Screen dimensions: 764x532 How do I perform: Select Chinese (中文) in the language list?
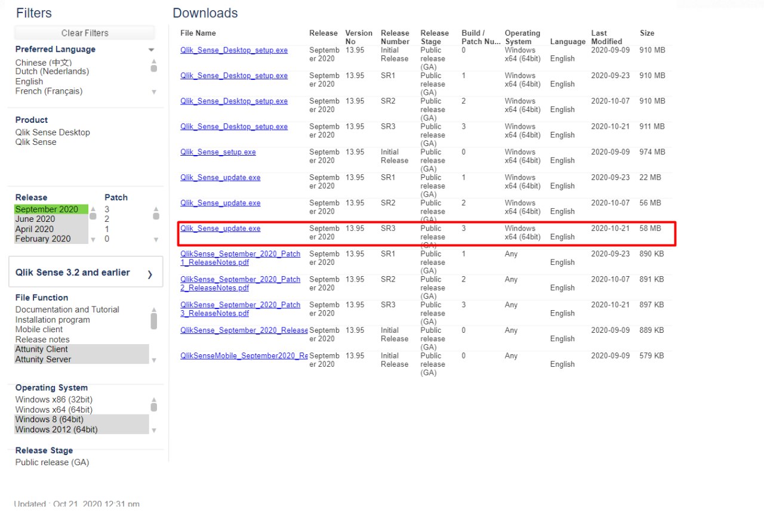pos(44,62)
